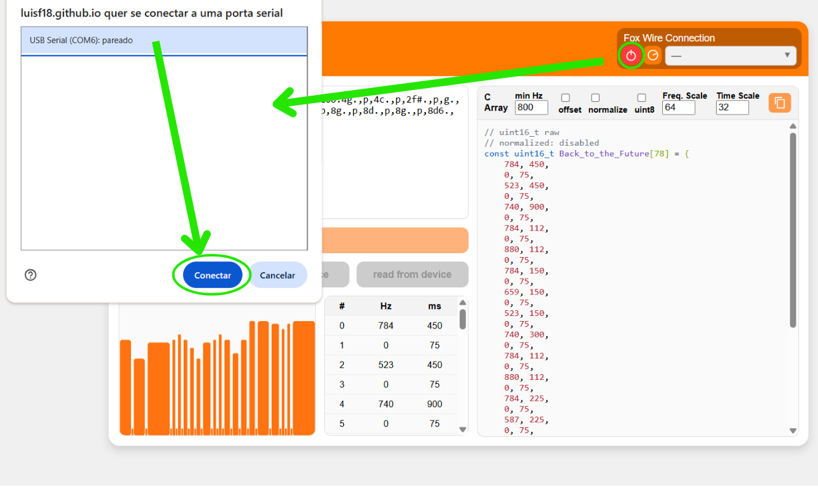Screen dimensions: 818x504
Task: Select USB Serial (COM6) port entry
Action: [164, 41]
